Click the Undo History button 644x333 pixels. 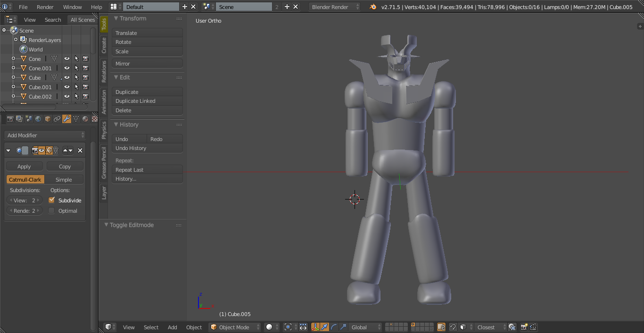pyautogui.click(x=147, y=148)
